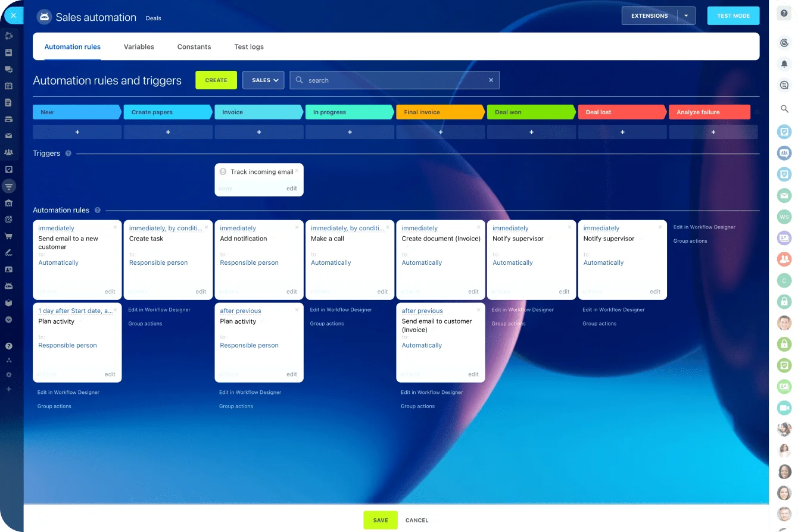
Task: Expand the EXTENSIONS dropdown arrow
Action: (x=686, y=16)
